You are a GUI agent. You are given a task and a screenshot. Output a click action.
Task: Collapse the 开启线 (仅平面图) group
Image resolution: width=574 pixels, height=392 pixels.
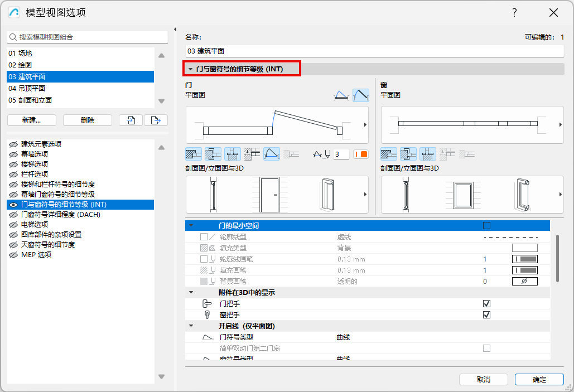[191, 326]
